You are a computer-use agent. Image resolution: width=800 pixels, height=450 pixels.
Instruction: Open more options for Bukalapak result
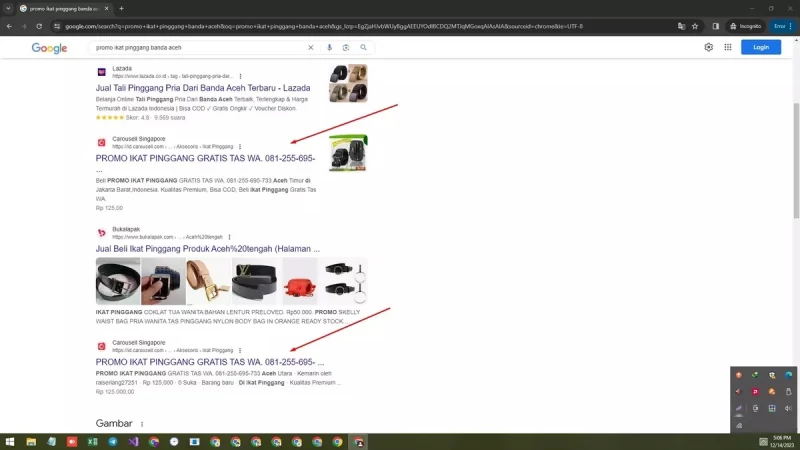(230, 237)
